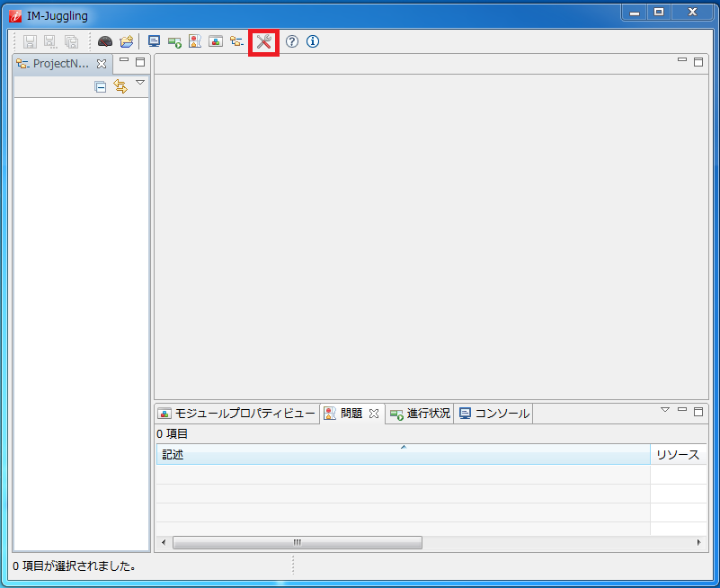Click the Save All toolbar icon
Image resolution: width=720 pixels, height=588 pixels.
(71, 41)
